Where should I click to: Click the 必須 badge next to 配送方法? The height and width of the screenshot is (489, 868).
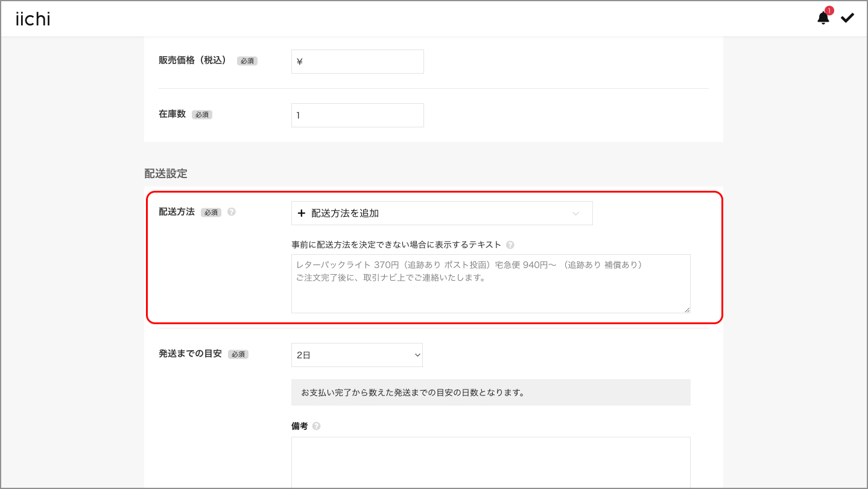[x=211, y=213]
